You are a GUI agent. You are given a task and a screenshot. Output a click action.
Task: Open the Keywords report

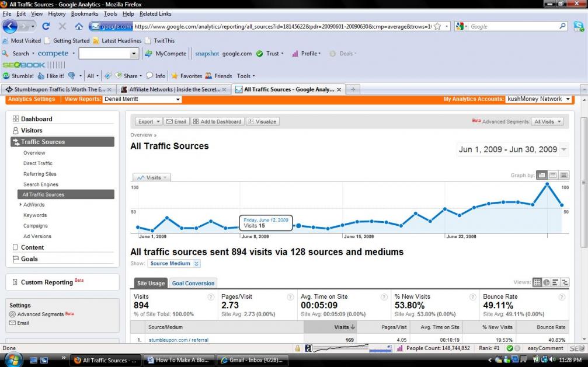(35, 215)
